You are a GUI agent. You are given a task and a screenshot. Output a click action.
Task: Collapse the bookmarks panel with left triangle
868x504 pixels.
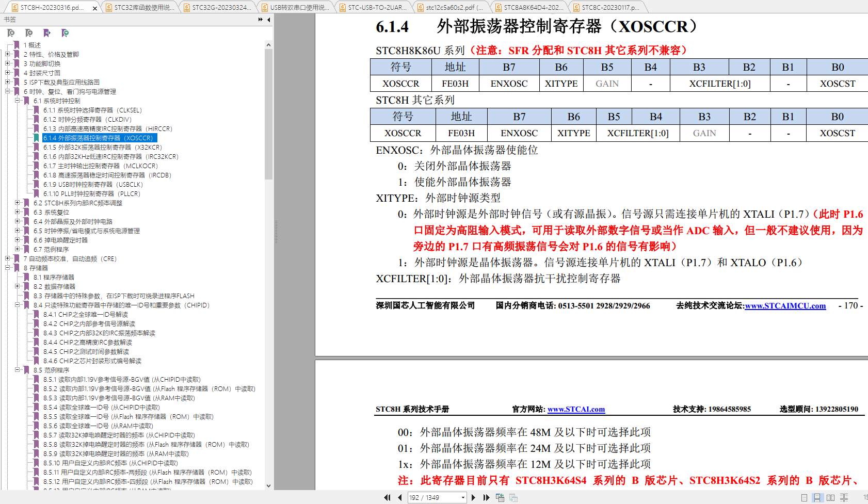tap(269, 20)
